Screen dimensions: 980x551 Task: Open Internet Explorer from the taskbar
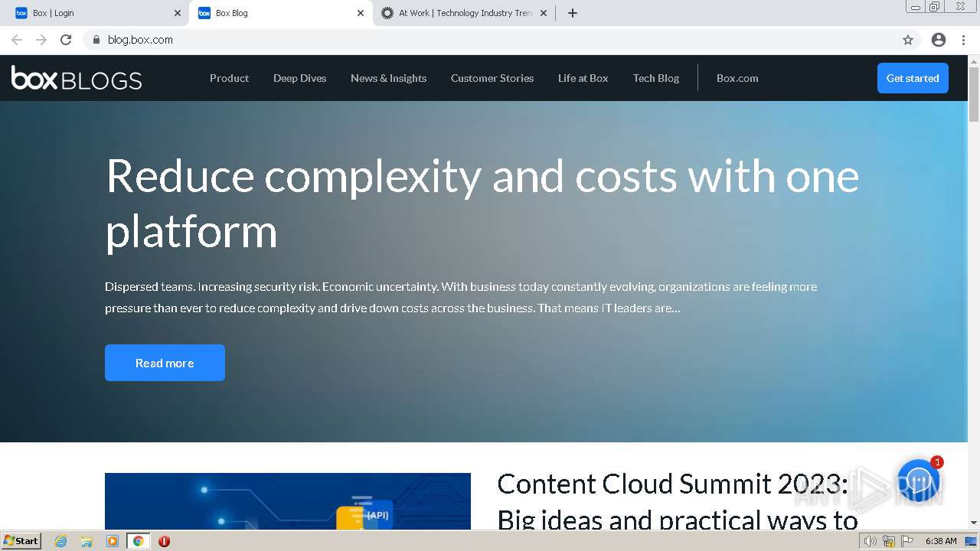point(60,541)
